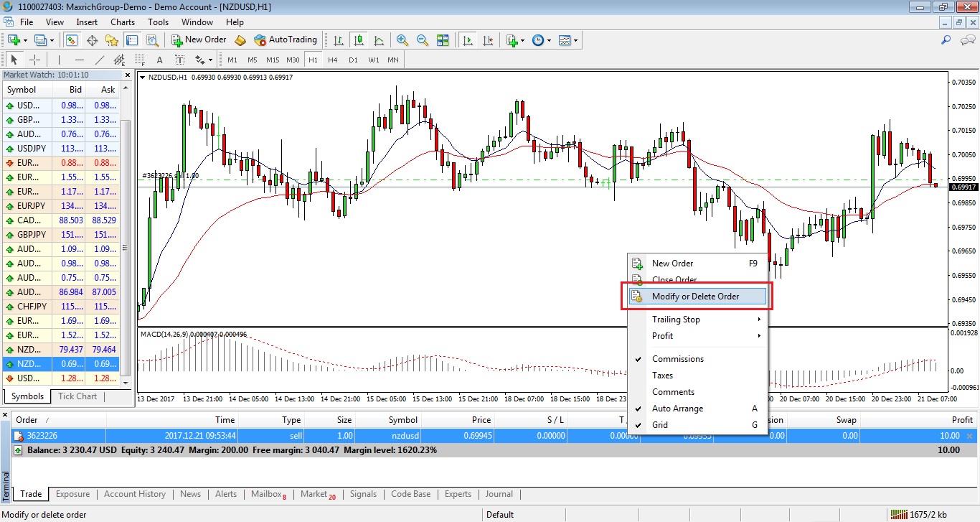Viewport: 980px width, 522px height.
Task: Select the horizontal line drawing tool
Action: tap(80, 60)
